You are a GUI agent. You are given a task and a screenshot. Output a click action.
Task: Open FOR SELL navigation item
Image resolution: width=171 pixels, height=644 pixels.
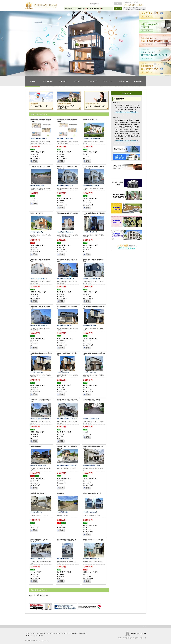coord(78,81)
